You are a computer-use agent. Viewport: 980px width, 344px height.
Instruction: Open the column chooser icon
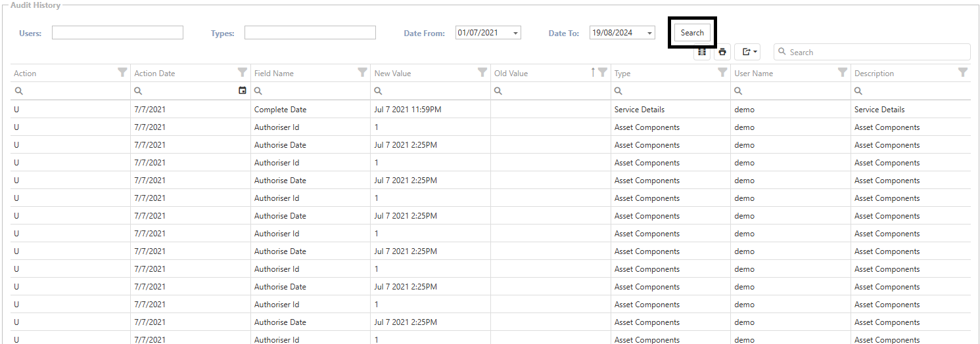tap(702, 53)
